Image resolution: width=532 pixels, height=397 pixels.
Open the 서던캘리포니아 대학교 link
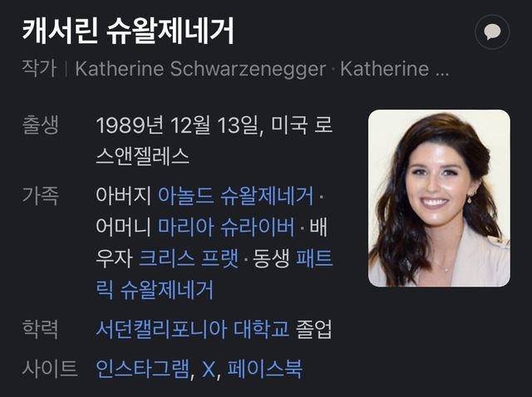(x=192, y=329)
